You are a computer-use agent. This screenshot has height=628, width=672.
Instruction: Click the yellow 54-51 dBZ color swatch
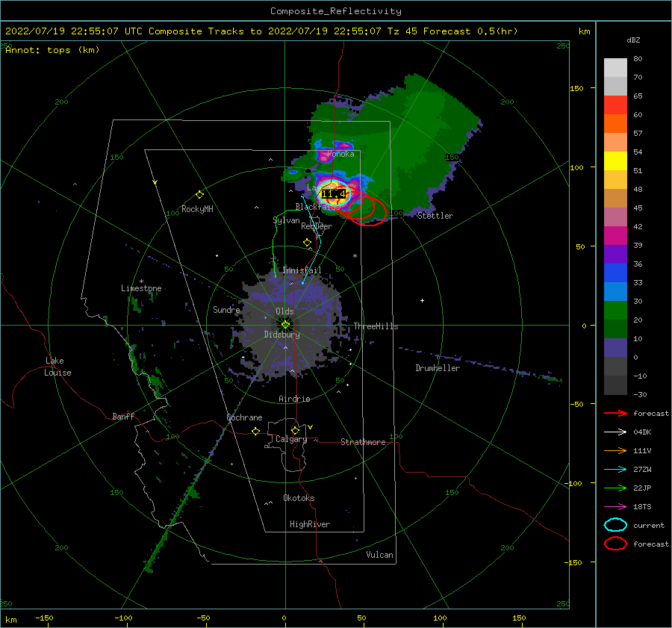click(x=615, y=161)
